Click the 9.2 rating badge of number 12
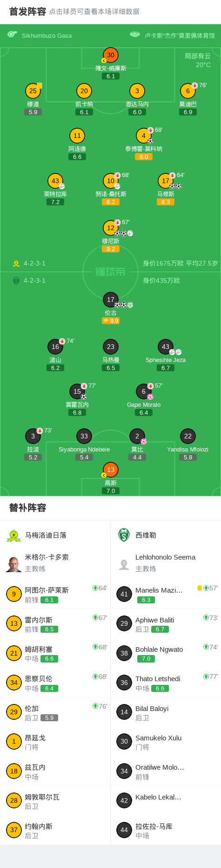Viewport: 221px width, 868px height. (x=111, y=249)
